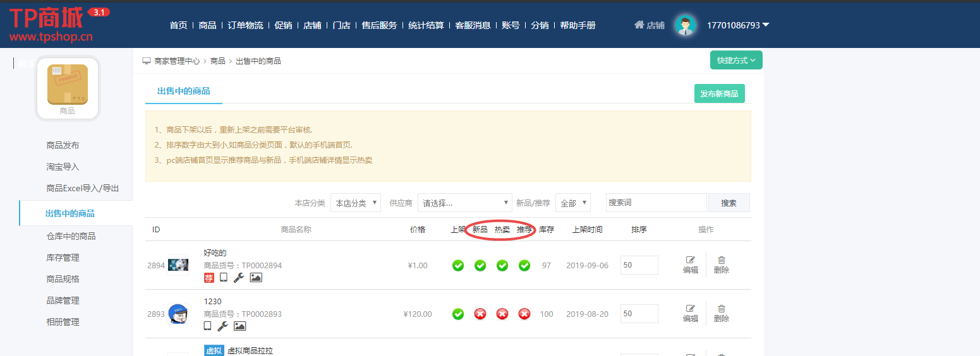
Task: Click the mobile preview icon for product 2894
Action: pyautogui.click(x=224, y=277)
